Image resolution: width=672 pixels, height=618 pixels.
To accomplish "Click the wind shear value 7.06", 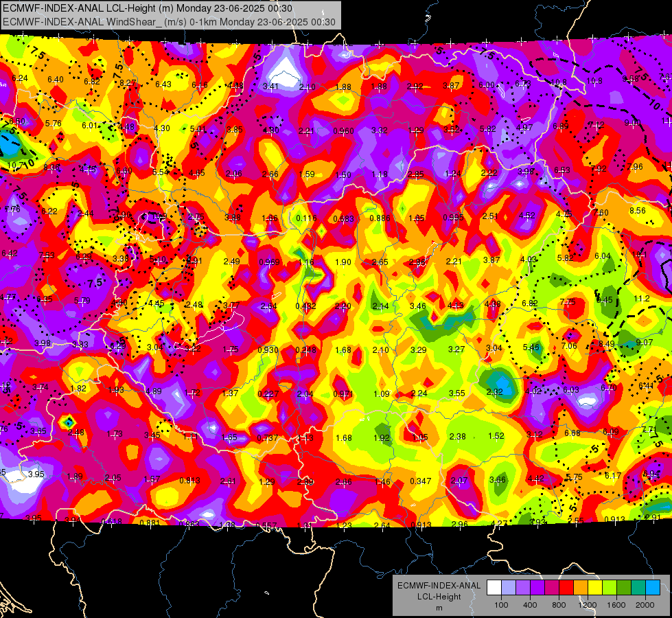I will tap(569, 345).
